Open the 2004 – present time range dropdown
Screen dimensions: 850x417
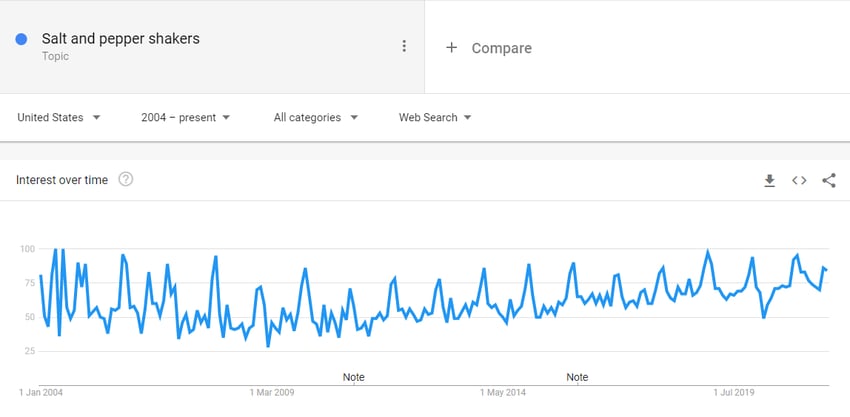pyautogui.click(x=185, y=118)
